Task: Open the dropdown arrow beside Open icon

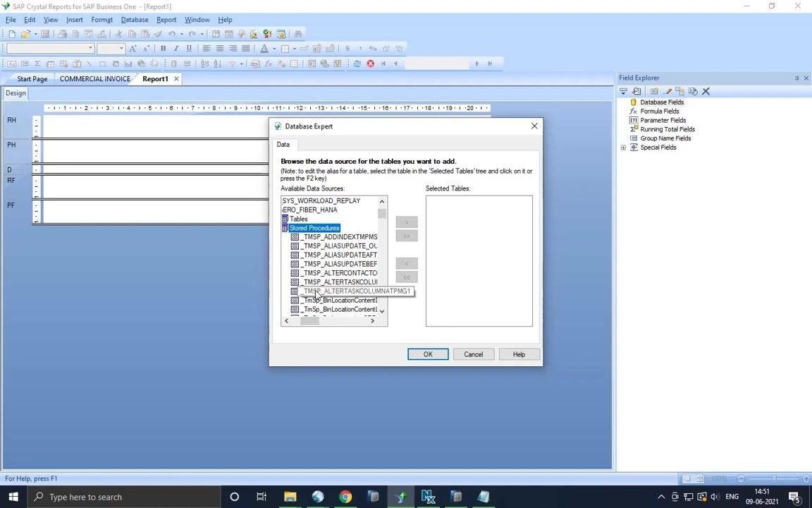Action: pyautogui.click(x=35, y=34)
